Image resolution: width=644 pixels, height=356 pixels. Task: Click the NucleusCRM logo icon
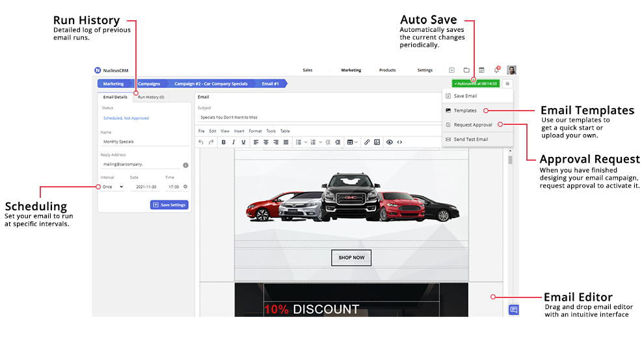pos(98,70)
